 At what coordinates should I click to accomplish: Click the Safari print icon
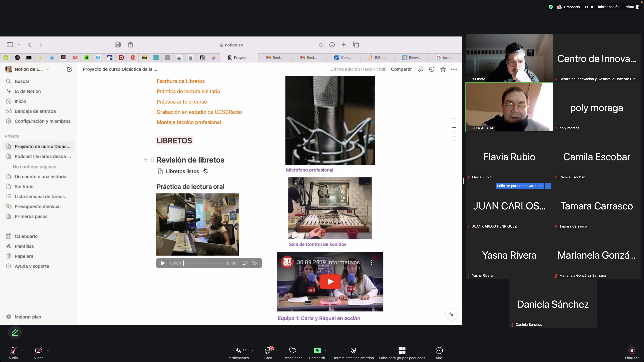click(118, 45)
